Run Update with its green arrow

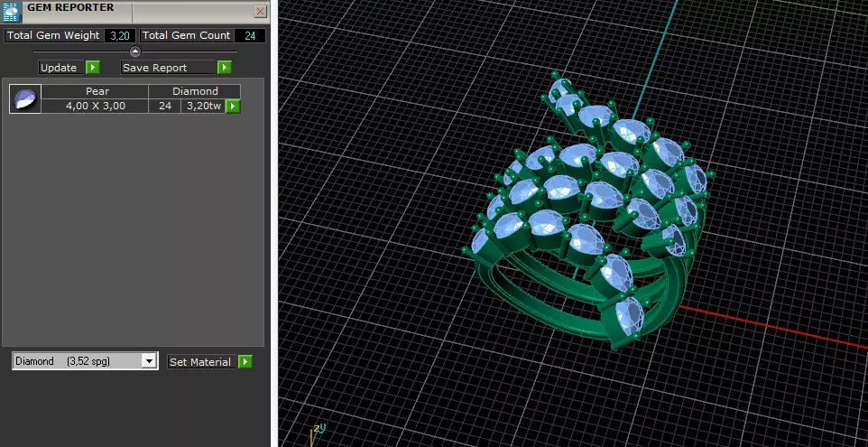92,68
